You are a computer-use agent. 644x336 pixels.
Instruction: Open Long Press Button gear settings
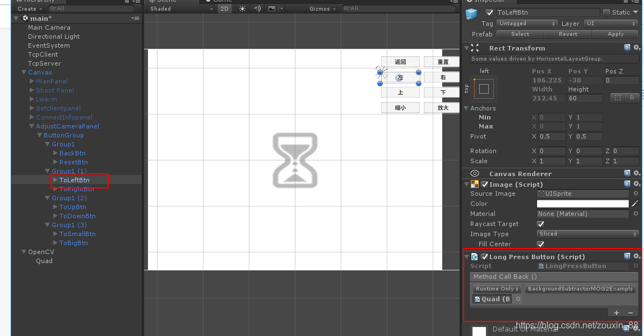pos(637,256)
